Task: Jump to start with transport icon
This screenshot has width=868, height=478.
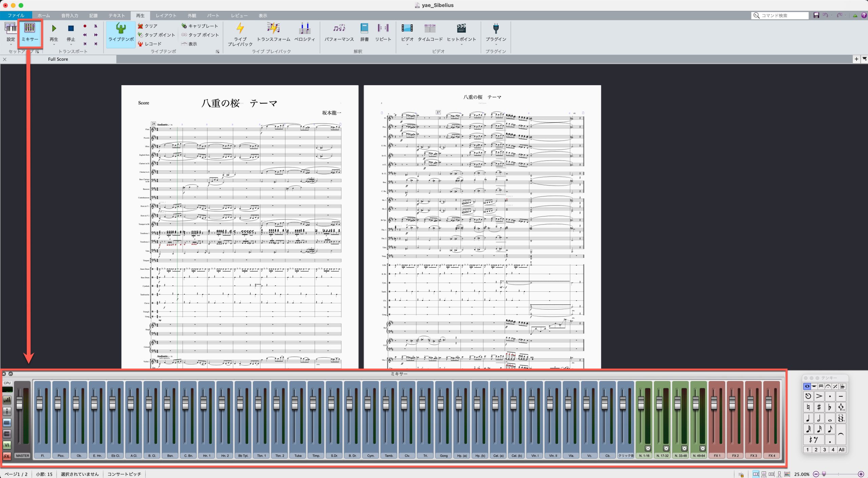Action: [x=85, y=44]
